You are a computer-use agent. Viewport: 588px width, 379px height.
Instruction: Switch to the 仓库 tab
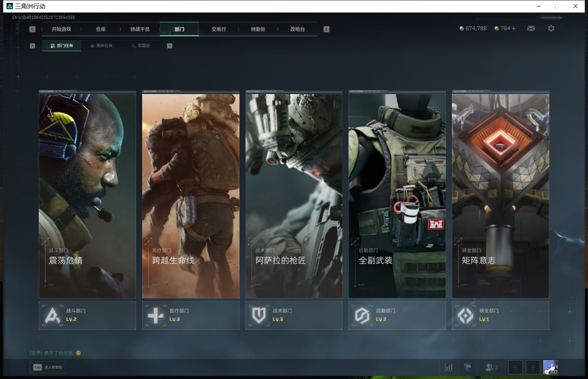101,29
